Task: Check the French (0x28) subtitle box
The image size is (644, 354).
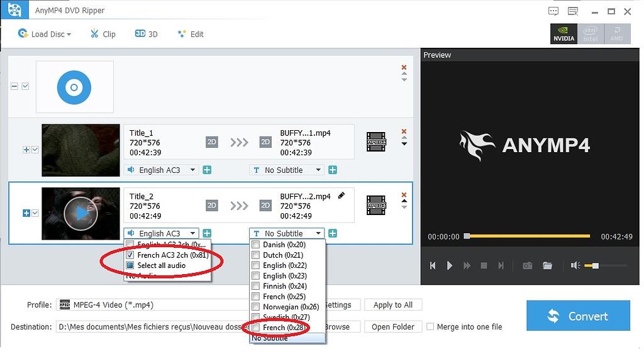Action: pyautogui.click(x=256, y=328)
